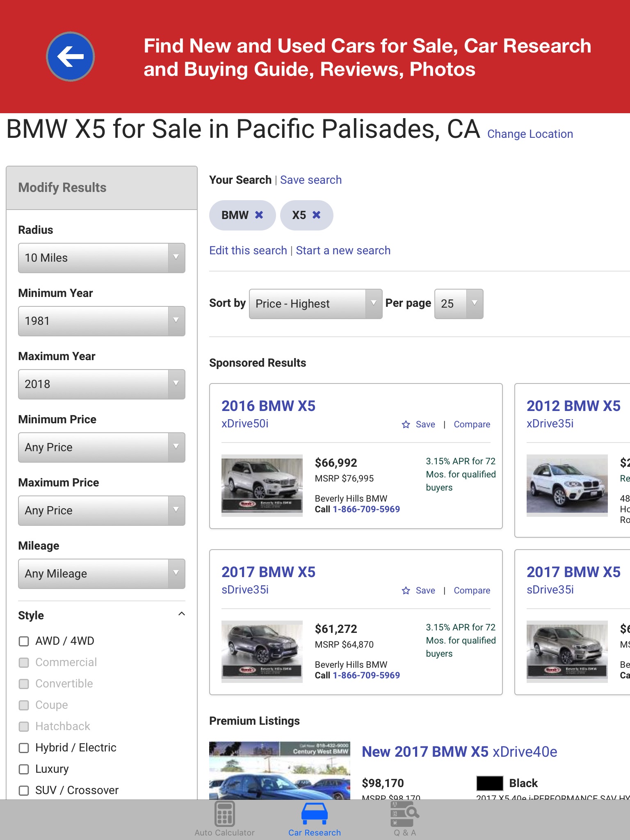Enable the AWD / 4WD style checkbox

click(24, 641)
